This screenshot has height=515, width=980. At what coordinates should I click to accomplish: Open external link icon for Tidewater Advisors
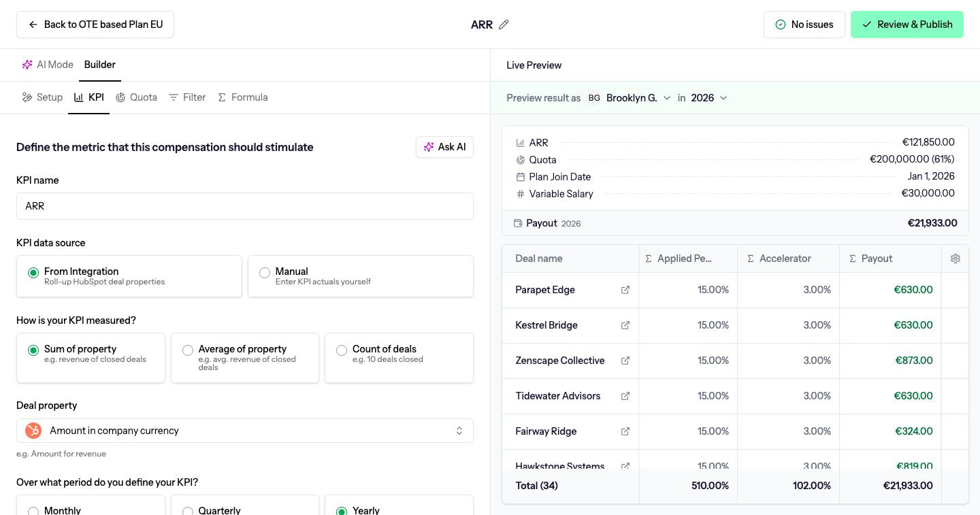(625, 396)
